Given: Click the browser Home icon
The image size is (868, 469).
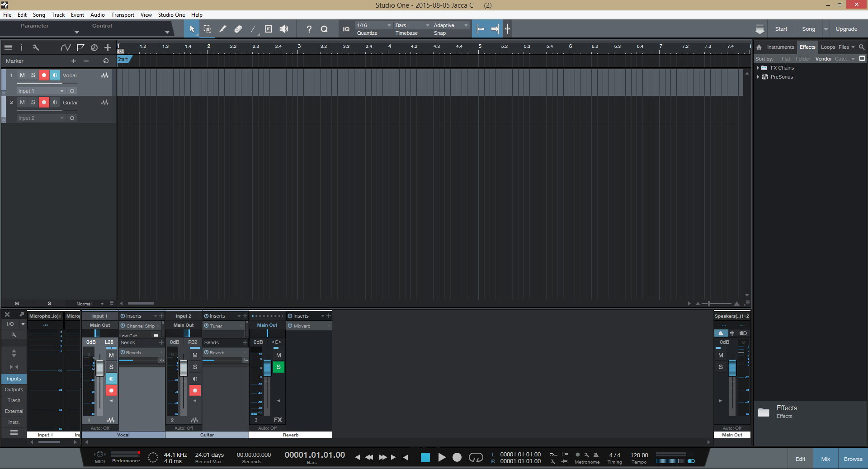Looking at the screenshot, I should (x=759, y=47).
